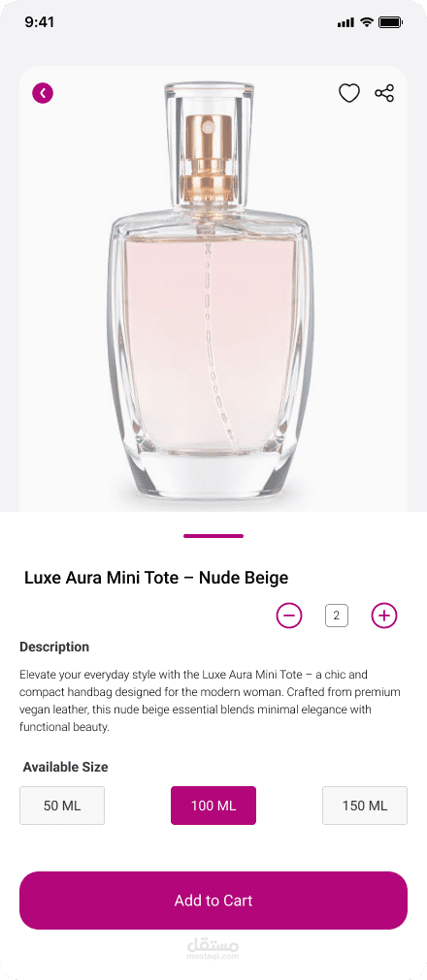The width and height of the screenshot is (427, 980).
Task: Tap the Wi-Fi icon in status bar
Action: point(366,22)
